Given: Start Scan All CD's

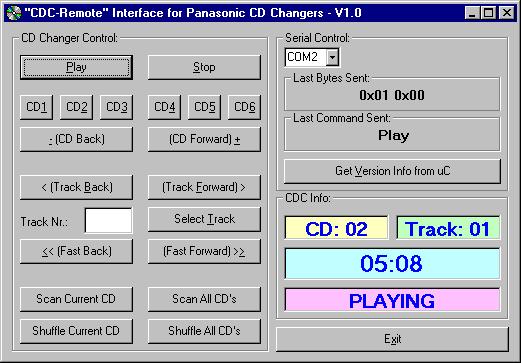Looking at the screenshot, I should pos(204,299).
